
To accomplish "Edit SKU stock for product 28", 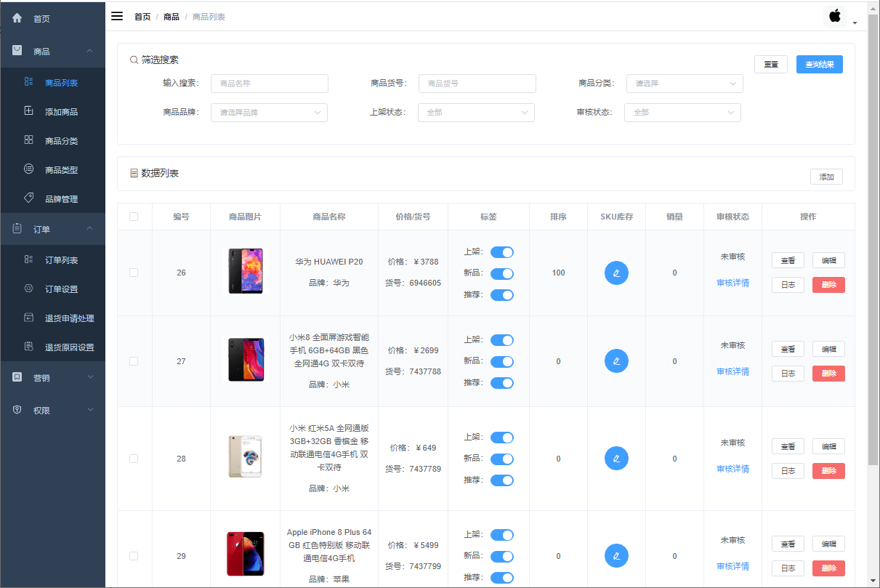I will 616,459.
